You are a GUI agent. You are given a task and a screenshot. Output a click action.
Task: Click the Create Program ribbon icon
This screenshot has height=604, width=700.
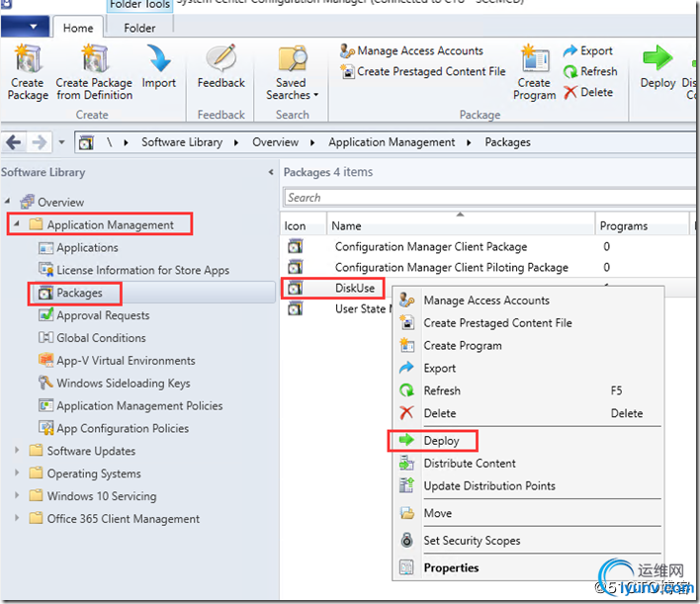(535, 58)
